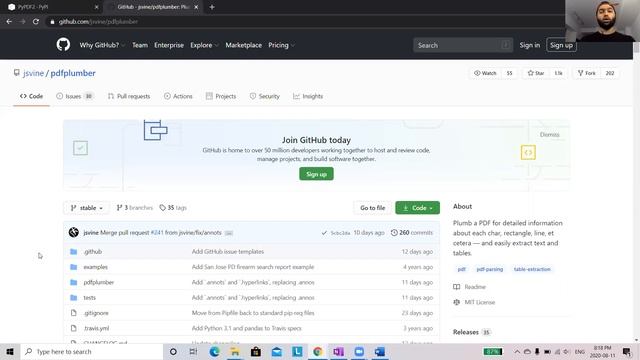
Task: Expand the Pricing dropdown
Action: pos(282,45)
